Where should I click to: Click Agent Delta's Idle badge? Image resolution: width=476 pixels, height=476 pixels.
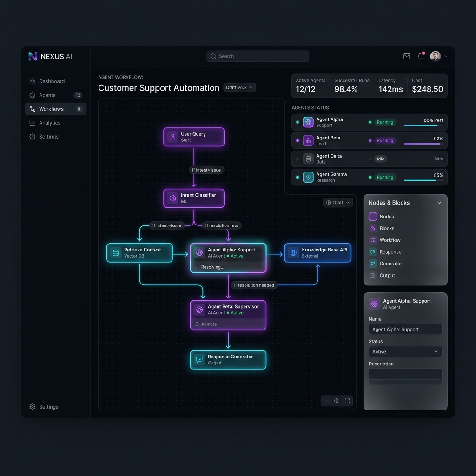click(x=381, y=159)
